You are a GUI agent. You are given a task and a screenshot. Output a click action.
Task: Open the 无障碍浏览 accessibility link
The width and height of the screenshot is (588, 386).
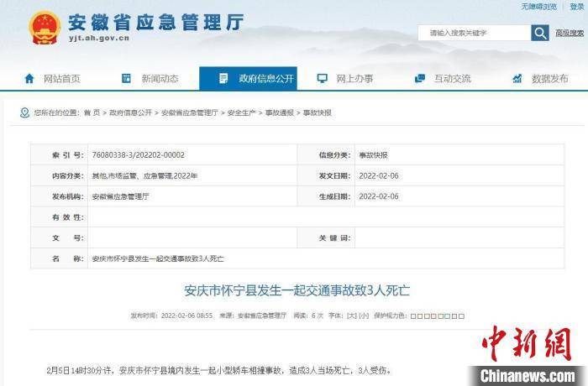pyautogui.click(x=538, y=7)
